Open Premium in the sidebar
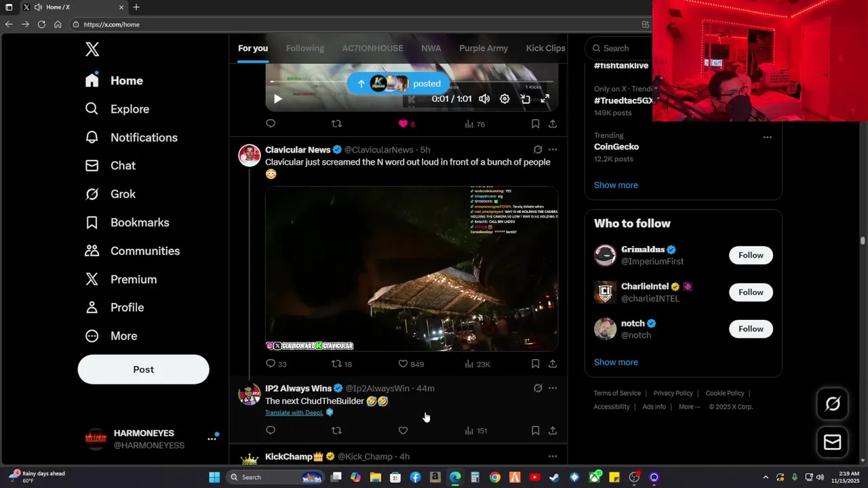 (x=121, y=279)
